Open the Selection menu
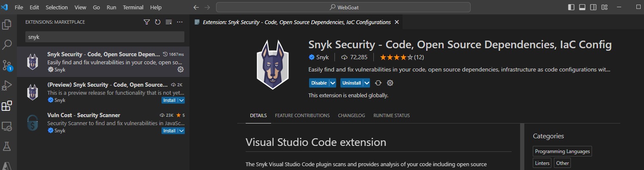Screen dimensions: 644x170 (x=57, y=8)
